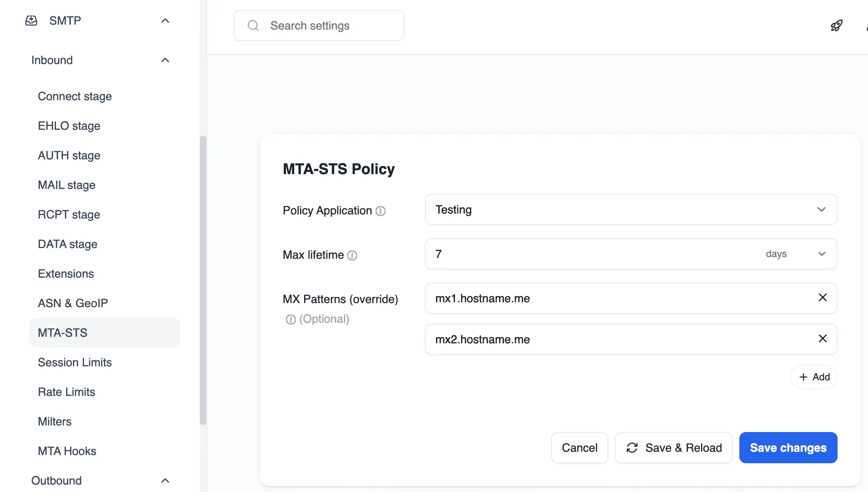868x492 pixels.
Task: Add a new MX pattern with the Add button
Action: (813, 377)
